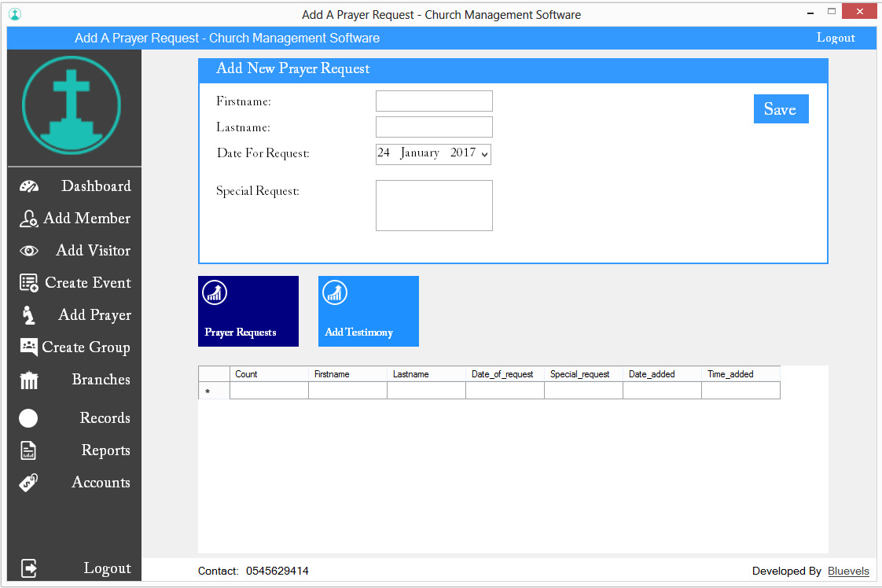This screenshot has width=882, height=588.
Task: Focus the Firstname text field
Action: (434, 101)
